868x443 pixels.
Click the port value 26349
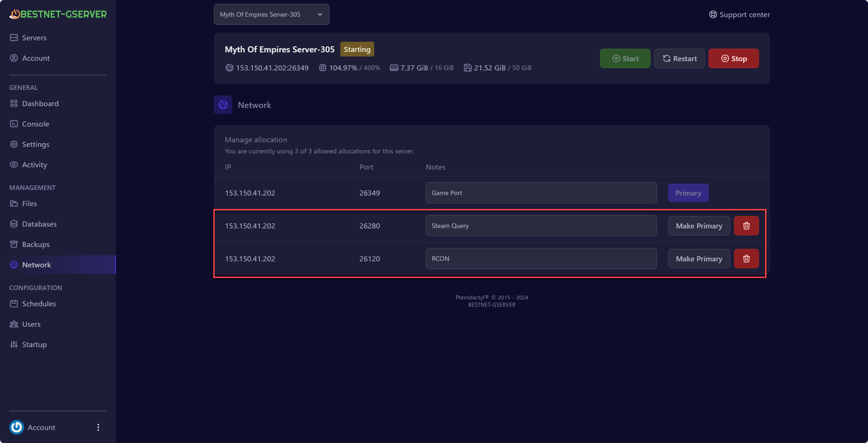370,193
